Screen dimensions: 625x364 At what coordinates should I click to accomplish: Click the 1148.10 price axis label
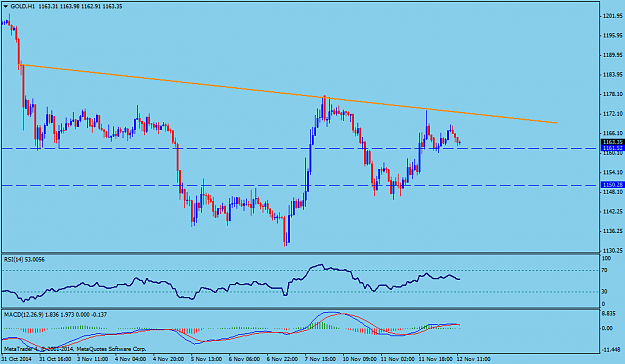click(613, 192)
